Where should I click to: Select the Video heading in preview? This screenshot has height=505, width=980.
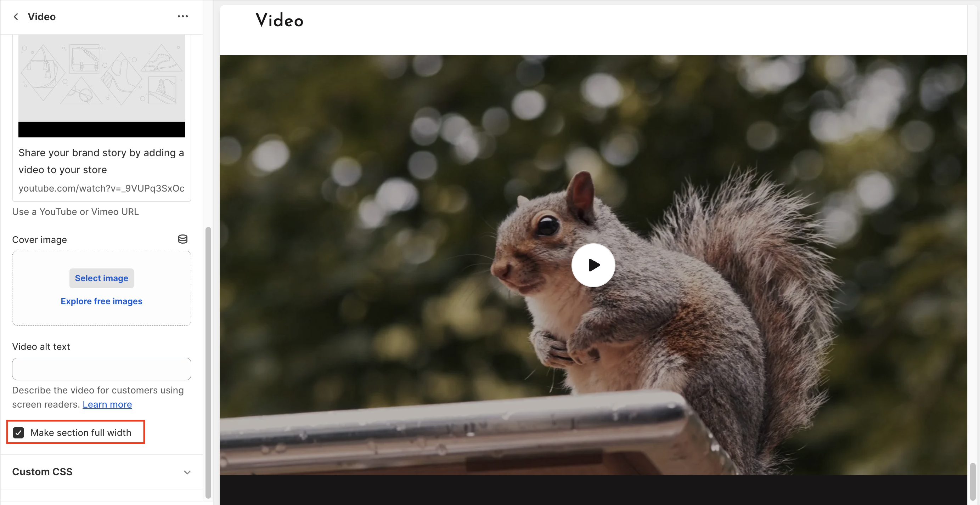pos(279,21)
